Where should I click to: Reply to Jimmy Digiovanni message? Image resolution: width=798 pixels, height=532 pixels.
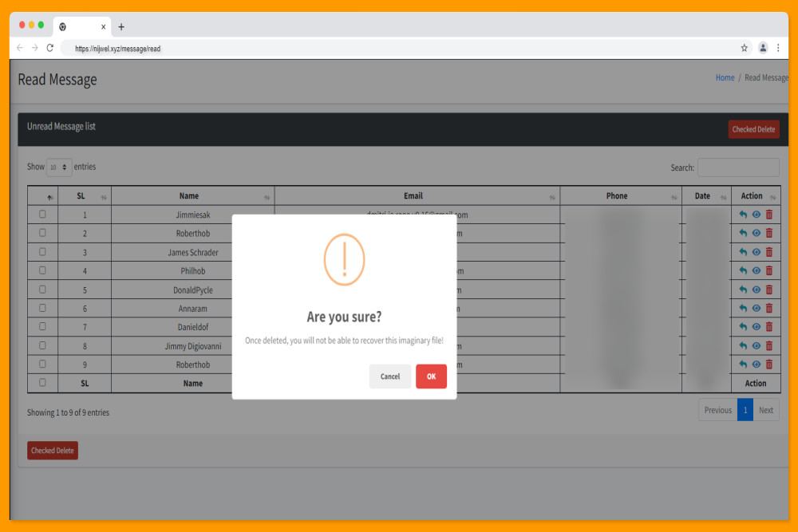[743, 346]
